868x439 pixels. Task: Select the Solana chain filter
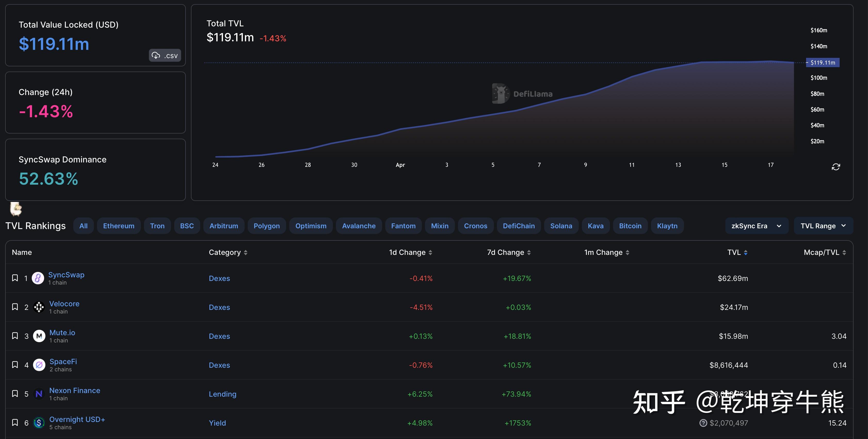561,226
